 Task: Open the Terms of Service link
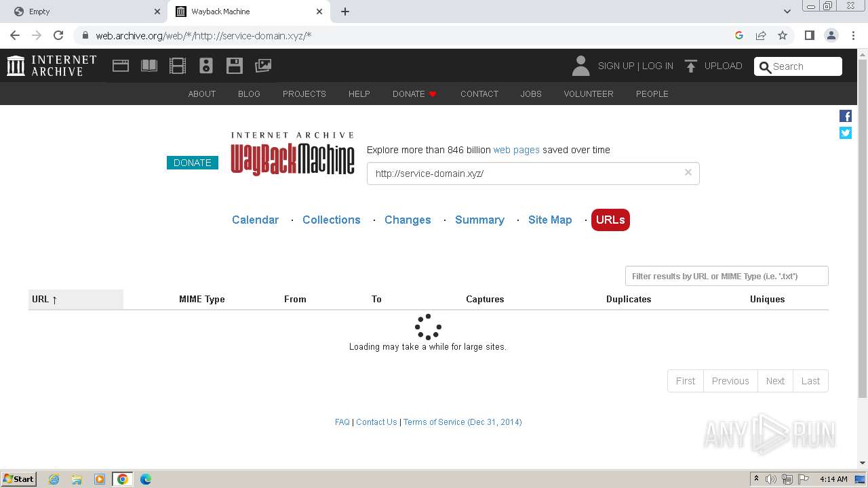pyautogui.click(x=462, y=422)
